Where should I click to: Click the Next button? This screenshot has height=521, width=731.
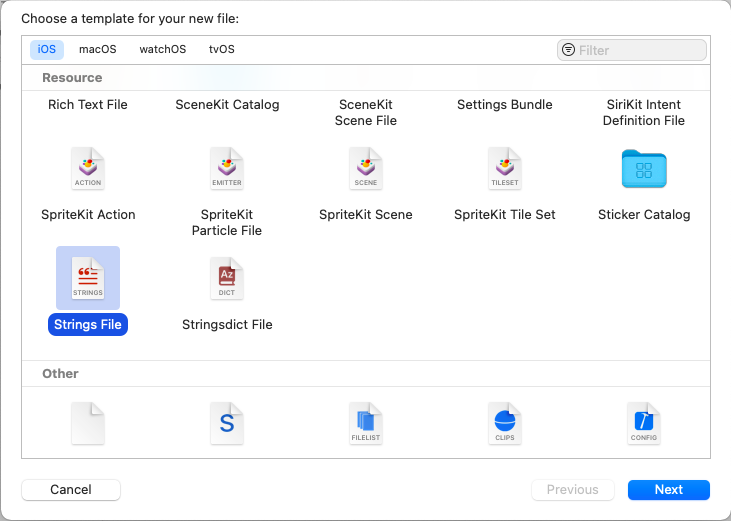click(x=669, y=490)
